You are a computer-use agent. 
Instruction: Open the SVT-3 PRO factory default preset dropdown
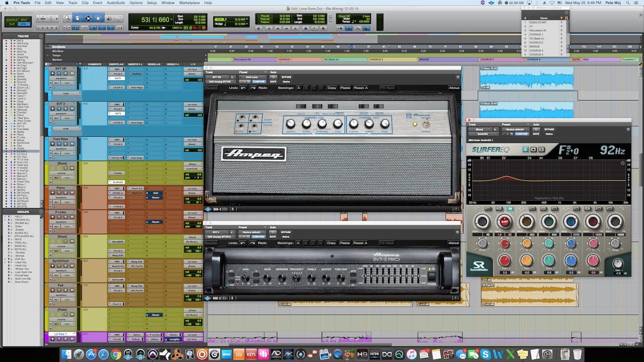(252, 232)
